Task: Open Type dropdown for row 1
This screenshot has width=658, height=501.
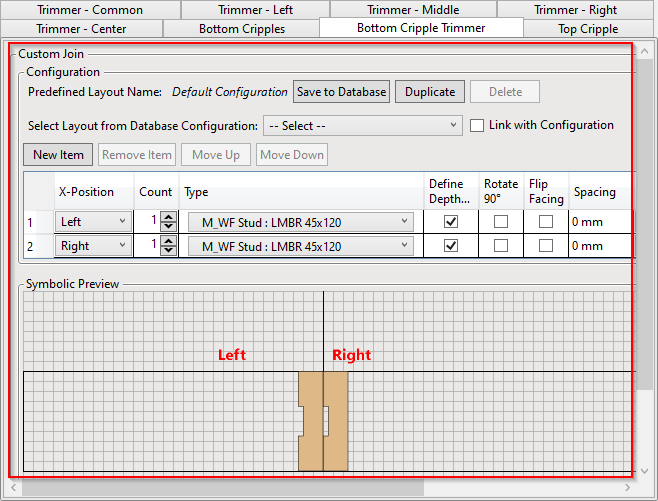Action: 301,221
